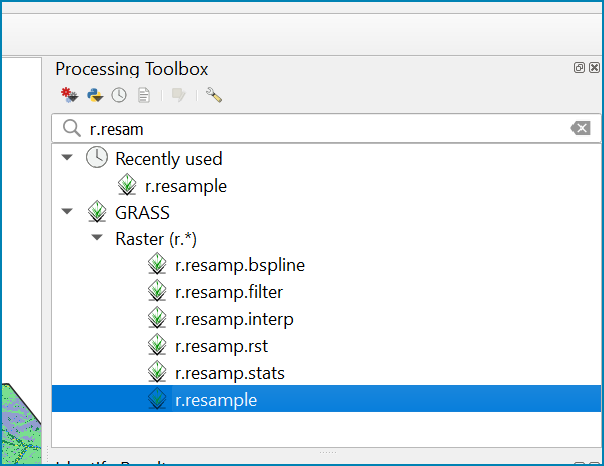Open toolbox Options wrench icon
This screenshot has height=466, width=604.
tap(214, 95)
